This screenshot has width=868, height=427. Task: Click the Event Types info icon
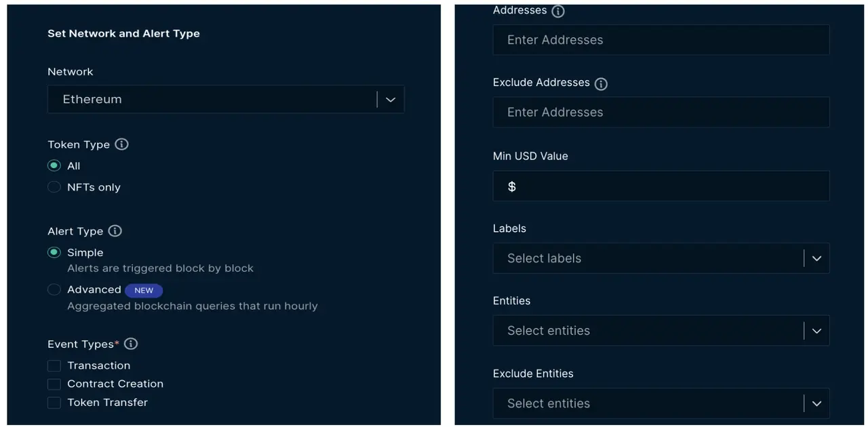pos(131,344)
